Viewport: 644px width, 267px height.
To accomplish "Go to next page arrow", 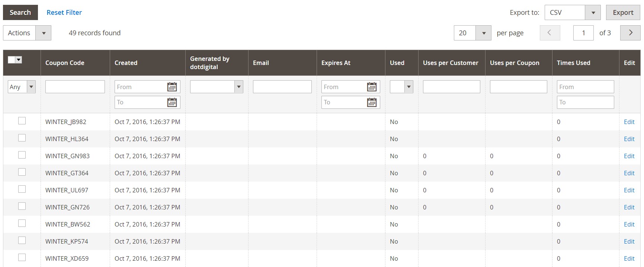I will click(630, 33).
